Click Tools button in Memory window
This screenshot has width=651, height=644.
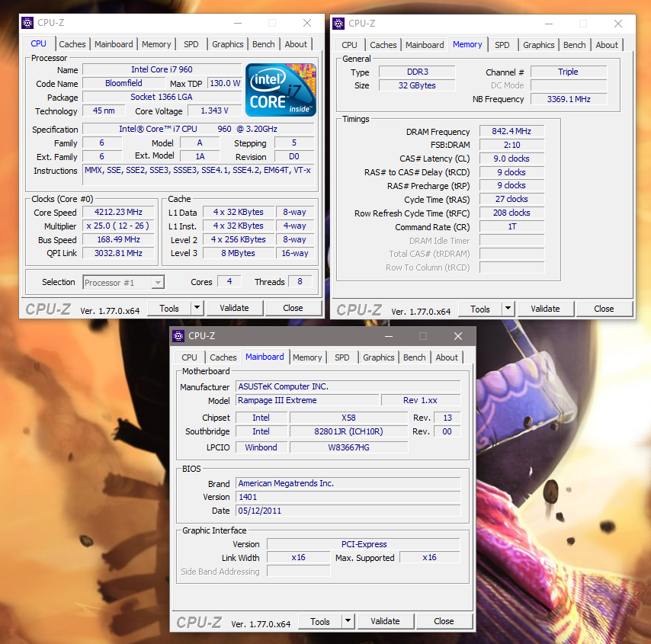click(480, 309)
